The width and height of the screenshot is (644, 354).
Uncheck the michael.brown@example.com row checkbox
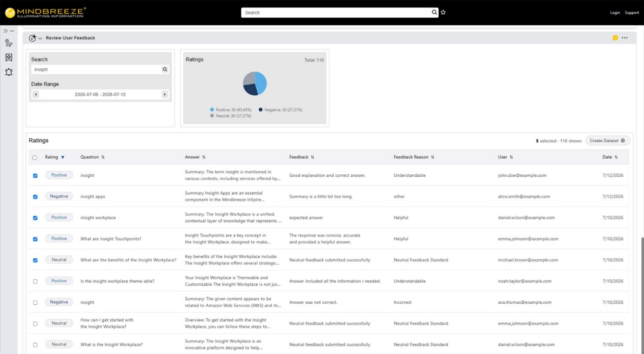[x=35, y=260]
